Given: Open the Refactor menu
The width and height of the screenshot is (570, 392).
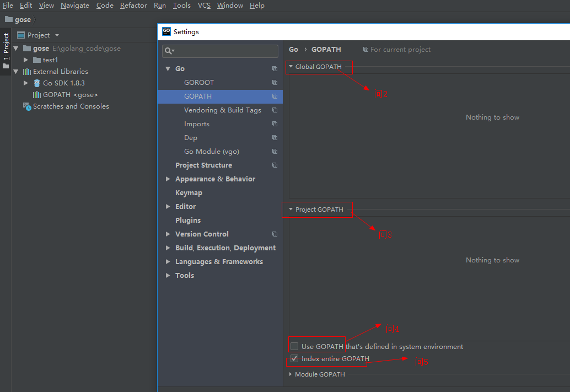Looking at the screenshot, I should point(133,6).
